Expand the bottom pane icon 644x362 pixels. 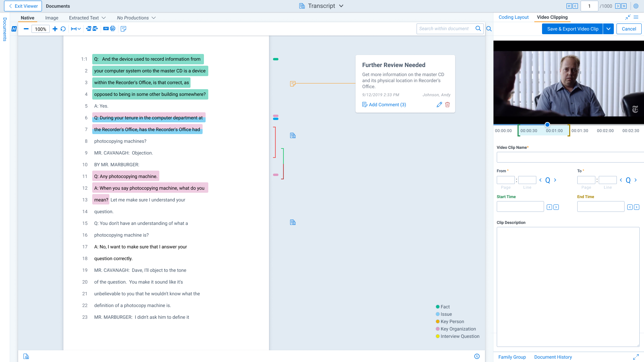pyautogui.click(x=636, y=357)
